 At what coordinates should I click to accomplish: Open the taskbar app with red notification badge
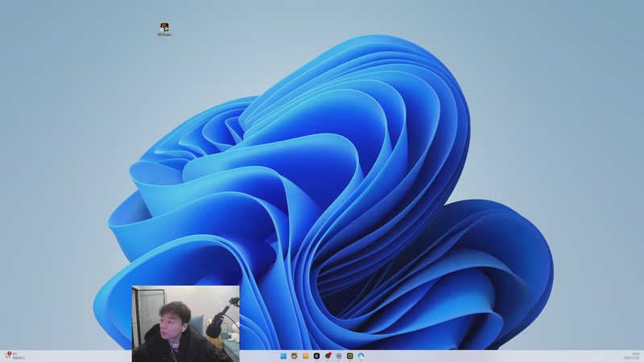[x=328, y=356]
